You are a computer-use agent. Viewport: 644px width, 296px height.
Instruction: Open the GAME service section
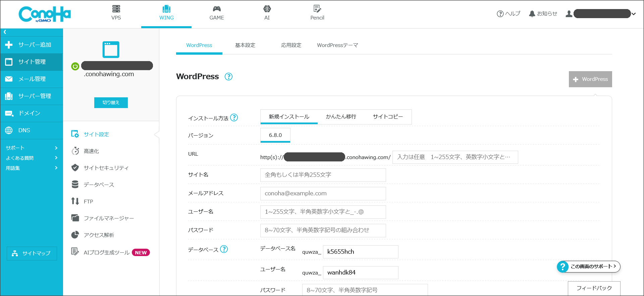(x=217, y=13)
